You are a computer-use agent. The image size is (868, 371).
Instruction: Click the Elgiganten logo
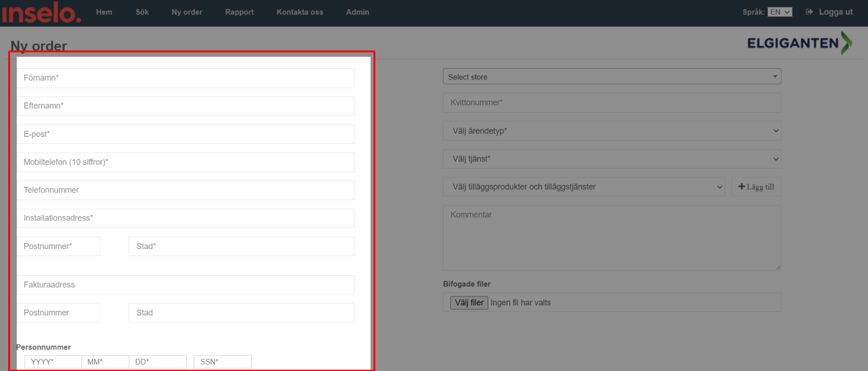pyautogui.click(x=799, y=43)
